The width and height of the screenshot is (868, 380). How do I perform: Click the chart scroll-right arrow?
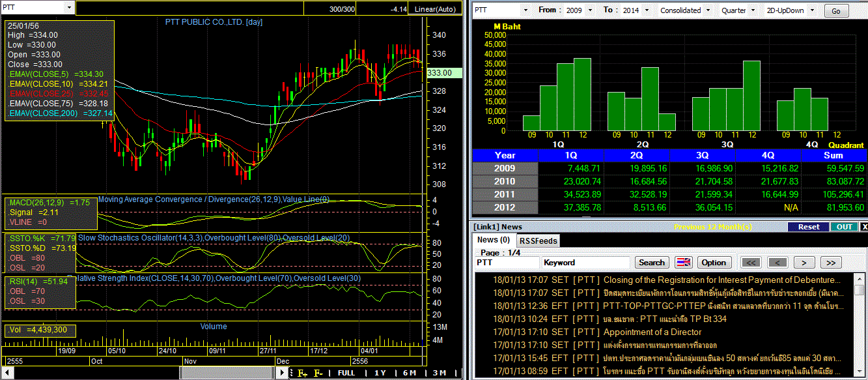pyautogui.click(x=282, y=373)
